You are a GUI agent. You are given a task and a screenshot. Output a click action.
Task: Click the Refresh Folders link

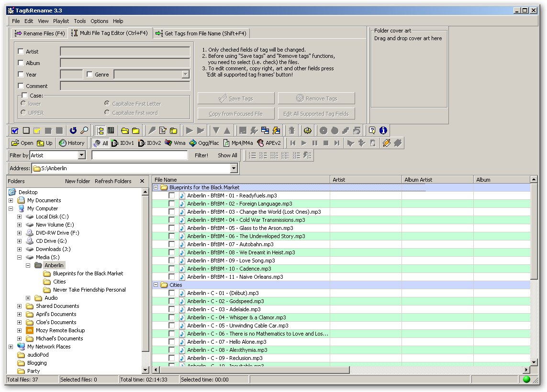(113, 181)
